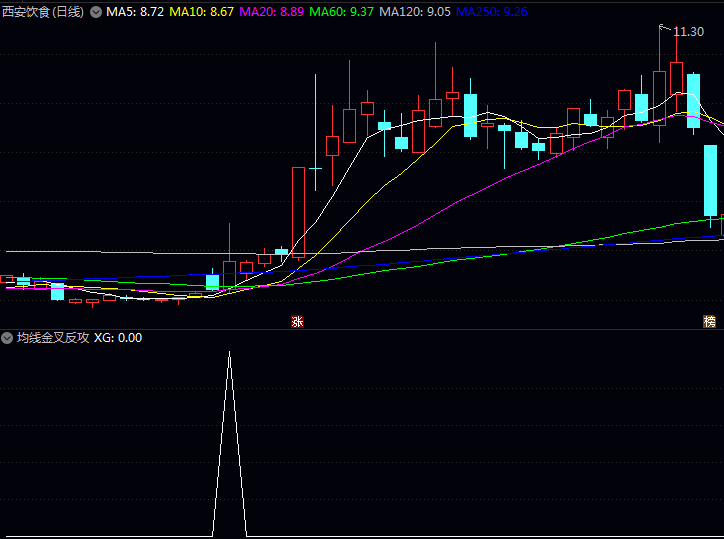This screenshot has height=539, width=724.
Task: Open the moving average settings arrow beside 西安饮食
Action: pyautogui.click(x=96, y=12)
